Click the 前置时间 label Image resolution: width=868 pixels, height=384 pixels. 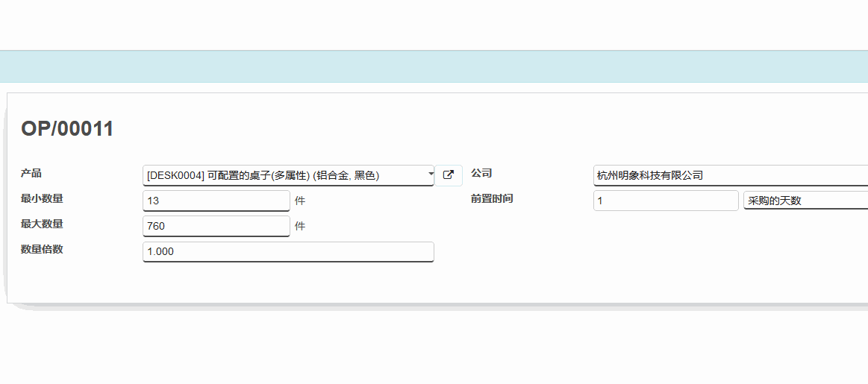(x=492, y=198)
